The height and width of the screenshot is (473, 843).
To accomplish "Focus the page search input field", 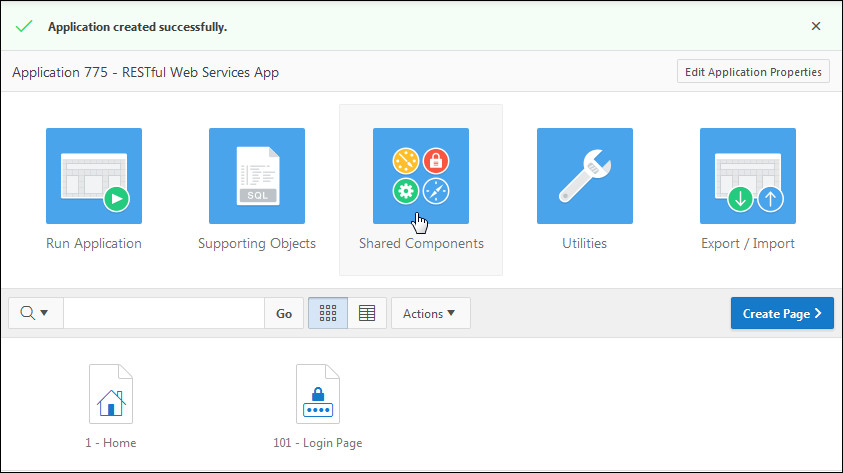I will pos(164,313).
